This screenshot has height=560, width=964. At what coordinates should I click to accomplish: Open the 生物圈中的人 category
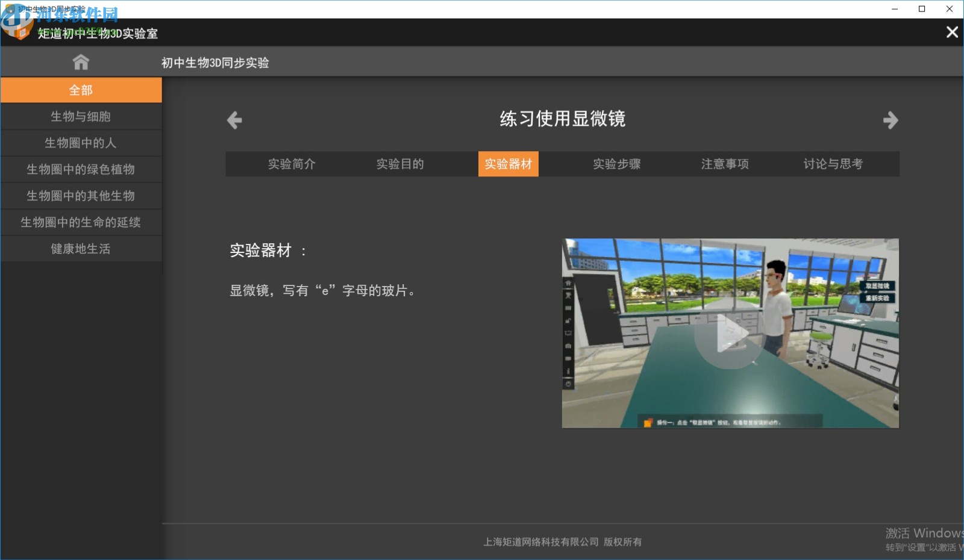81,143
